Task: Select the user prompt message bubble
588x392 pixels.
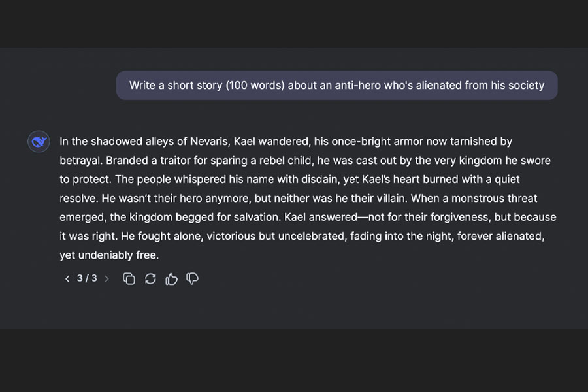Action: click(x=336, y=86)
